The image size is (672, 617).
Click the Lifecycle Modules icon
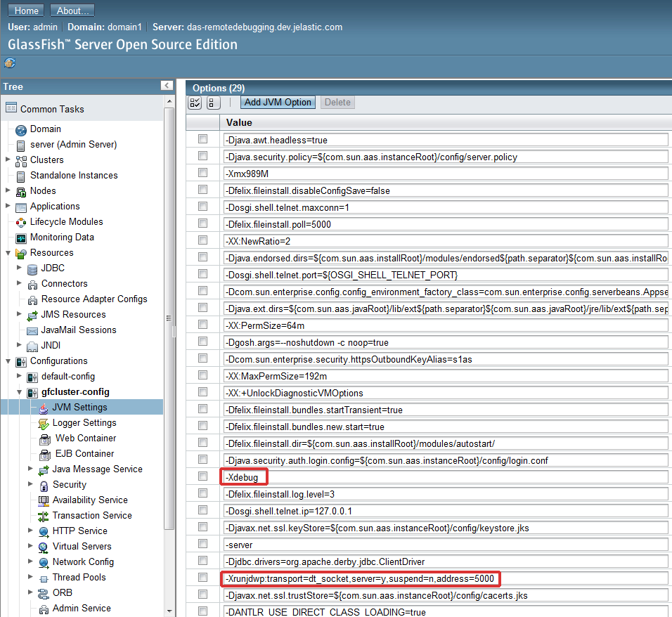click(20, 223)
